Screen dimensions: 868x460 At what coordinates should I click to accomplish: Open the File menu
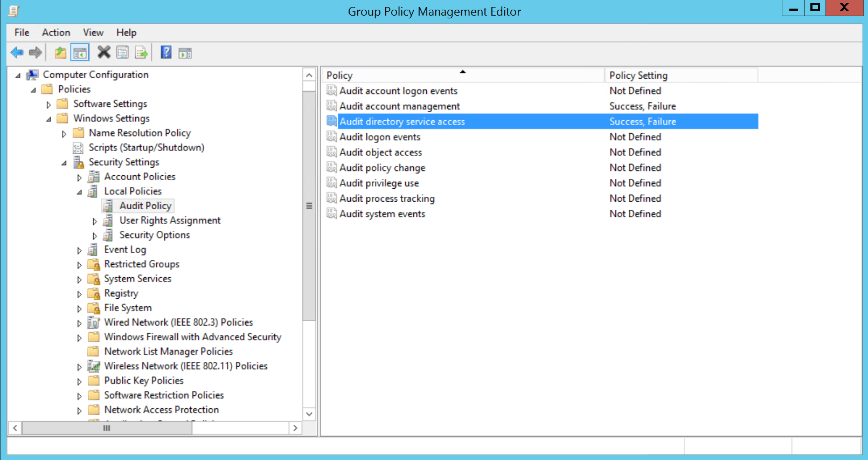tap(22, 32)
